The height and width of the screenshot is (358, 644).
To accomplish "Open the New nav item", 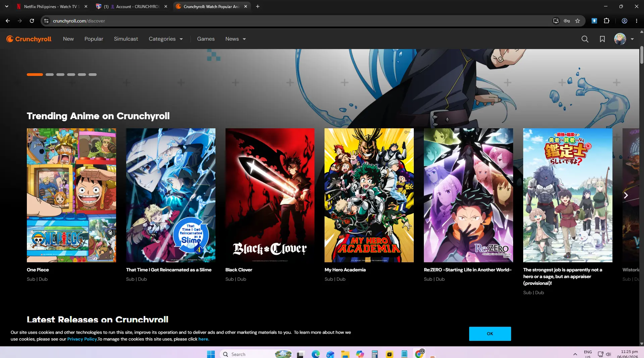I will 68,39.
